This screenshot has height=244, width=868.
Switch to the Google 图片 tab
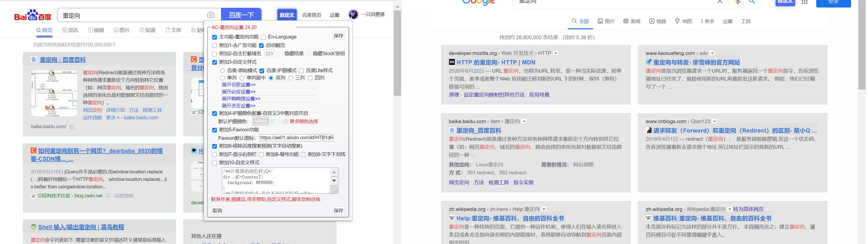[x=606, y=21]
